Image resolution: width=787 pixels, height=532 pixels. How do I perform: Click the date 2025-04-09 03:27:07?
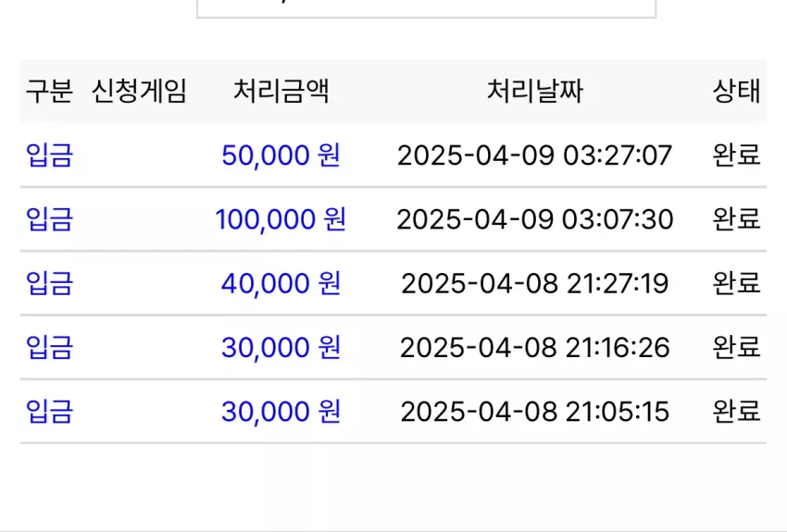point(534,155)
